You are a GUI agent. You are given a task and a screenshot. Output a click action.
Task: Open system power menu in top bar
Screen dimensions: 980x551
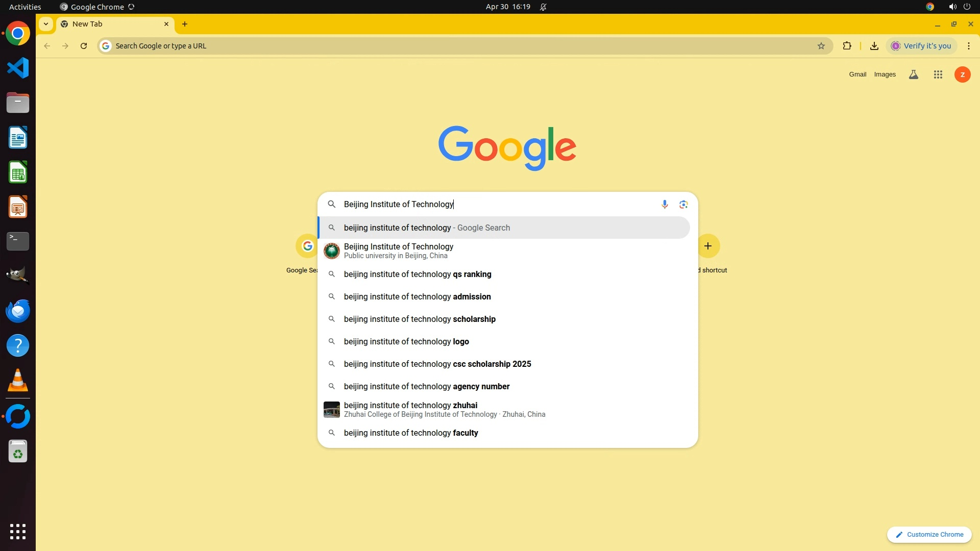click(x=967, y=7)
